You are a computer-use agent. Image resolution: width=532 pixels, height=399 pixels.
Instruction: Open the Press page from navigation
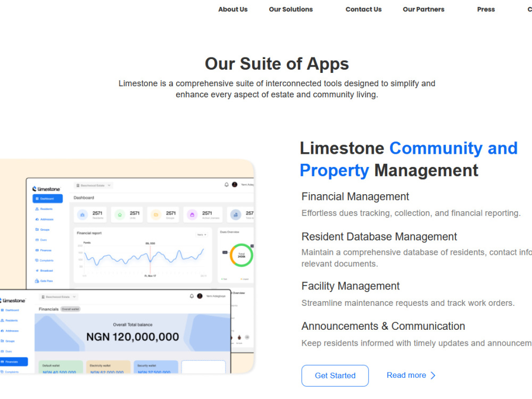[486, 10]
